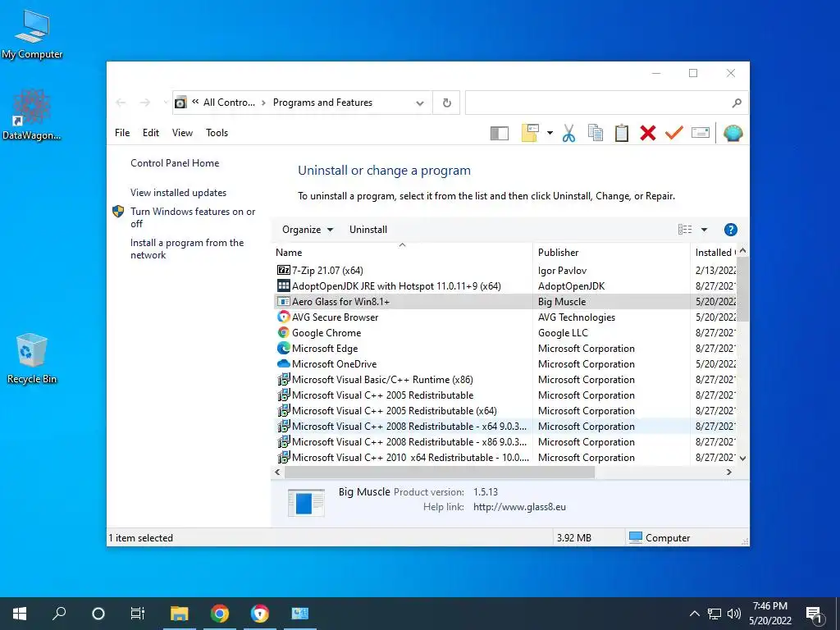This screenshot has width=840, height=630.
Task: Open Turn Windows features on or off
Action: (x=193, y=217)
